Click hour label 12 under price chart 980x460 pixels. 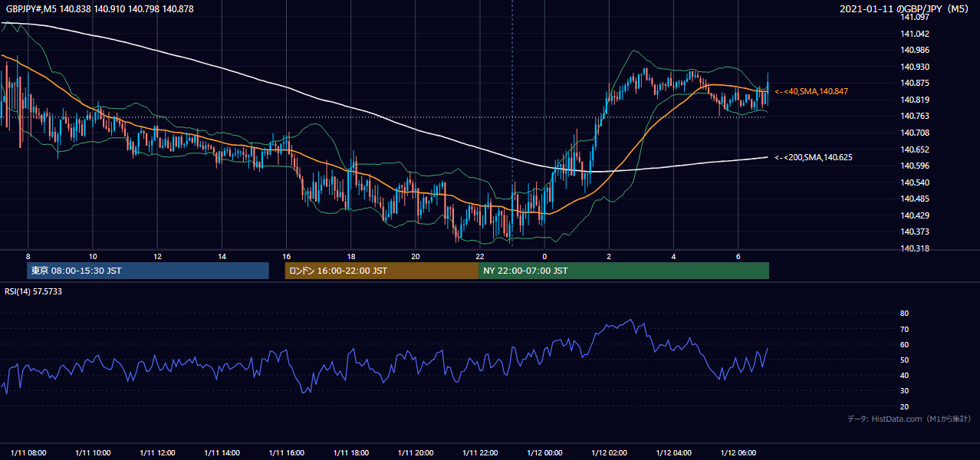pyautogui.click(x=156, y=256)
